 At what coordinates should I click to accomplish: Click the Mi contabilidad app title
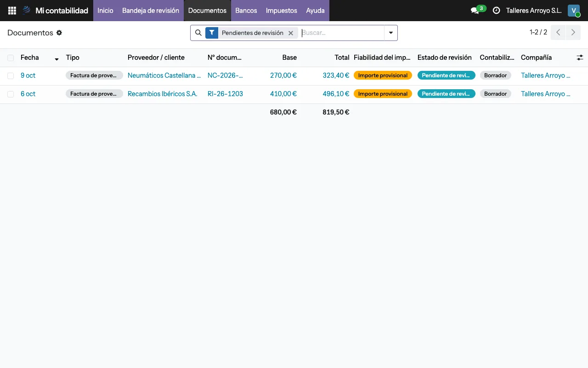point(62,11)
